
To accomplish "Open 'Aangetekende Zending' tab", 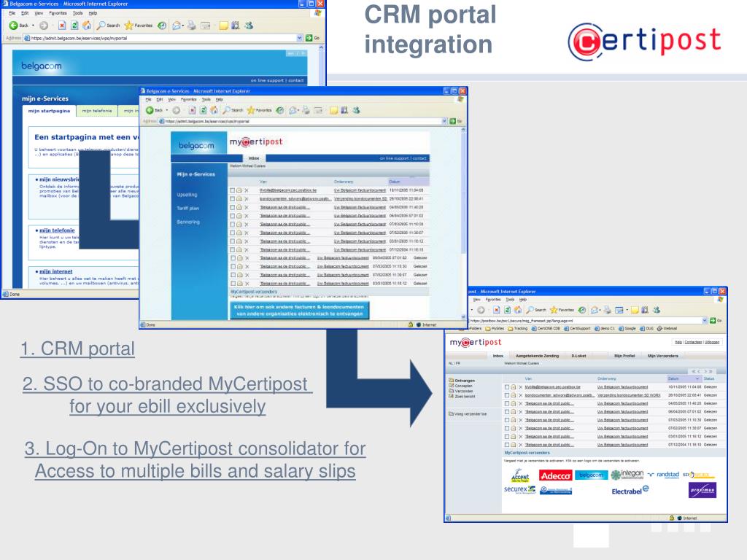I will tap(537, 356).
